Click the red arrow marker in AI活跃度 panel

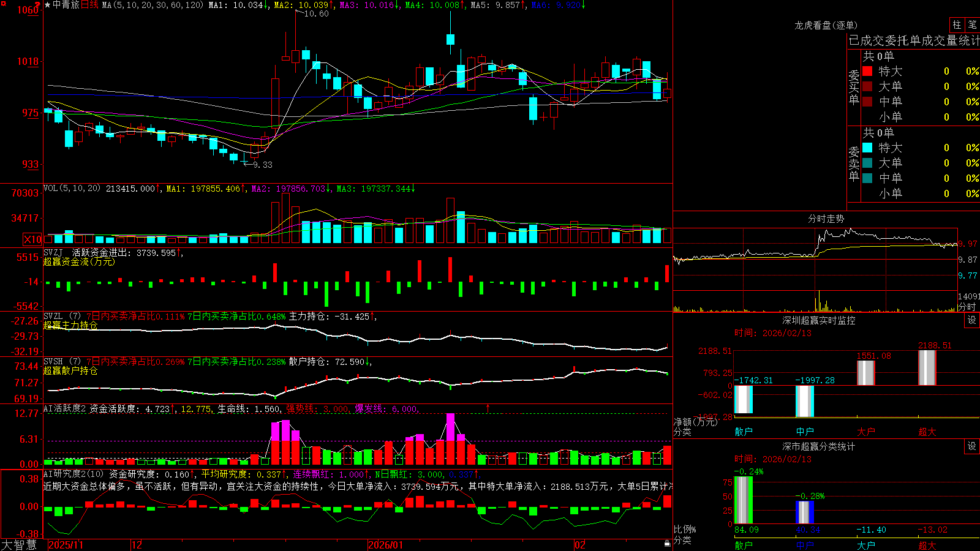(488, 408)
